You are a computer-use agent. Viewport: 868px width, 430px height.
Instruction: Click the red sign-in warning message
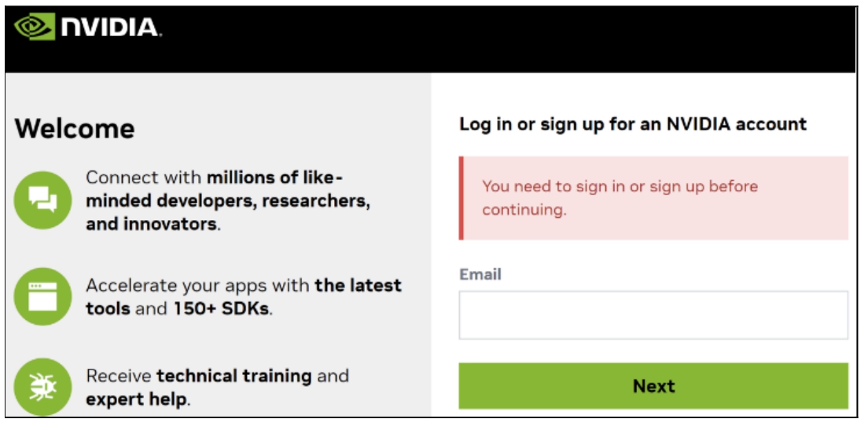pos(620,198)
